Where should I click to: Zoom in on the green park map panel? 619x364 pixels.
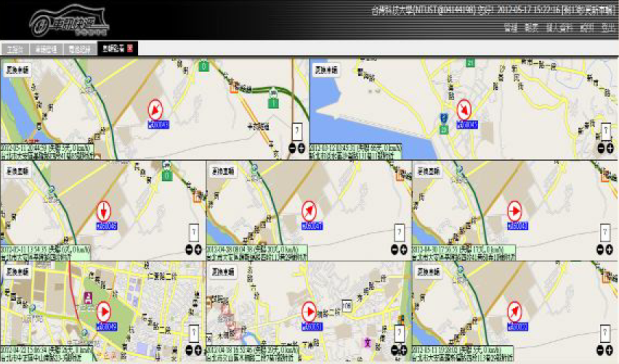point(198,349)
